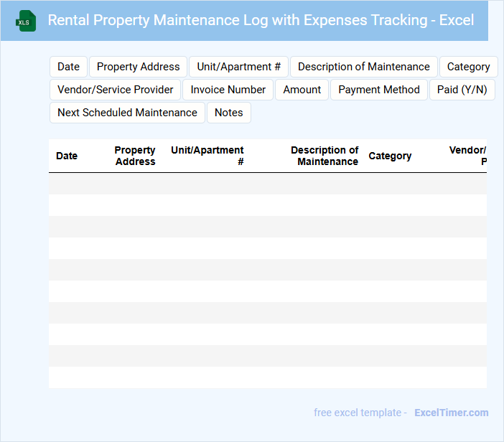The height and width of the screenshot is (442, 504).
Task: Select the Property Address column header
Action: click(135, 156)
